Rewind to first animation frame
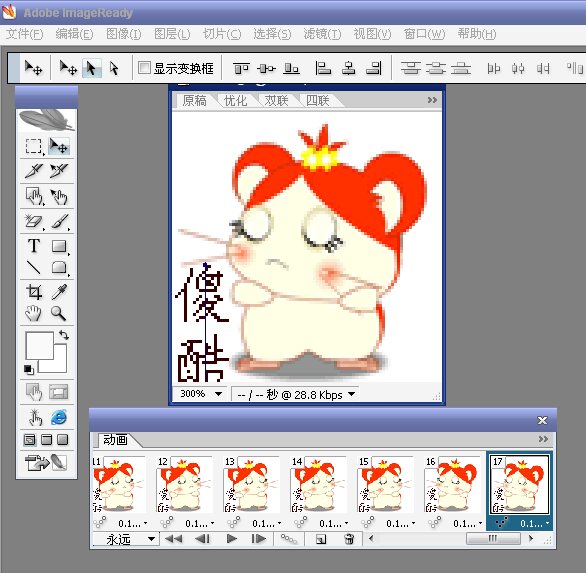Screen dimensions: 586x573 [x=174, y=539]
